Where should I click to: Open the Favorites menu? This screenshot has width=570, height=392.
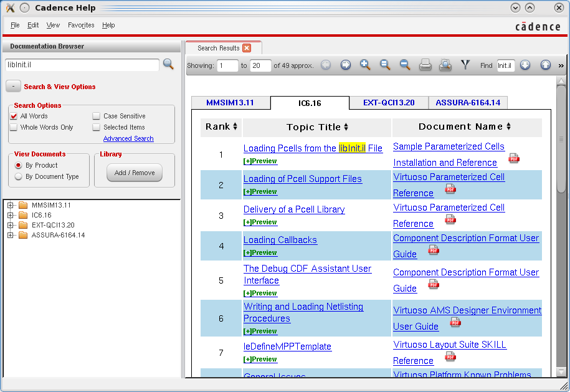tap(81, 25)
